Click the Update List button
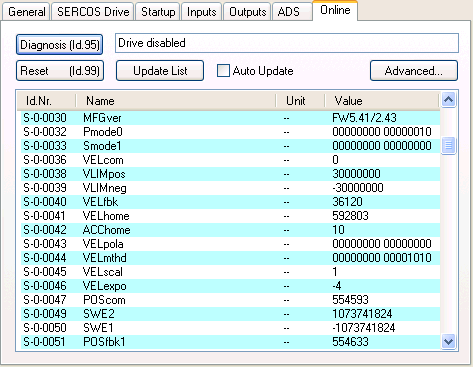This screenshot has height=367, width=473. (160, 71)
